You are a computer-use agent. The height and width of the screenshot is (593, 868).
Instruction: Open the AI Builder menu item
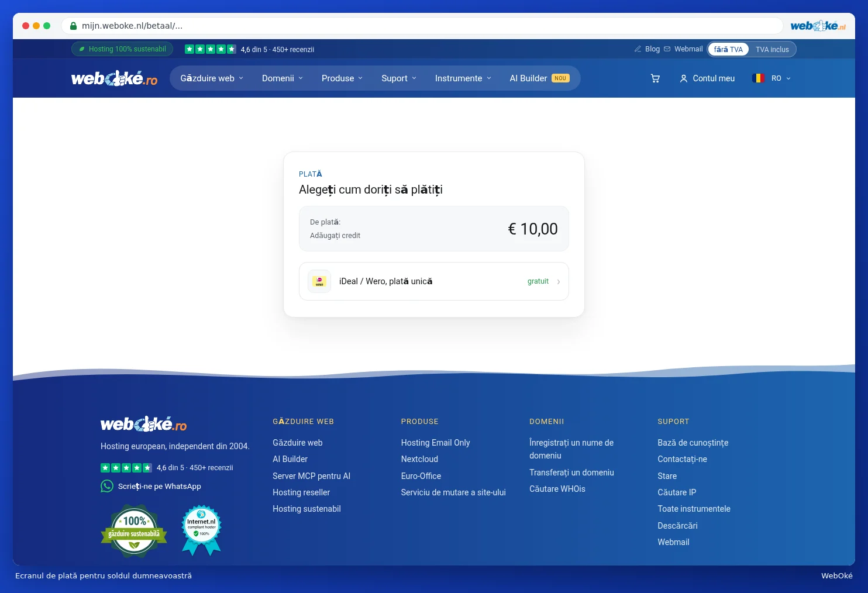(539, 78)
